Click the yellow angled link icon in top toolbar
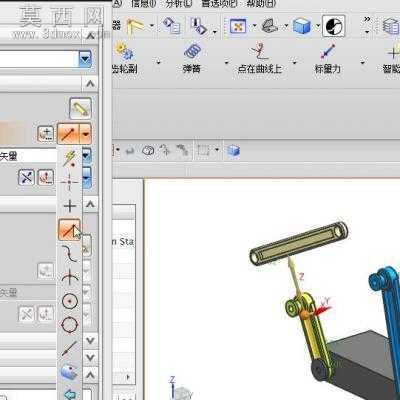The height and width of the screenshot is (400, 400). click(136, 26)
